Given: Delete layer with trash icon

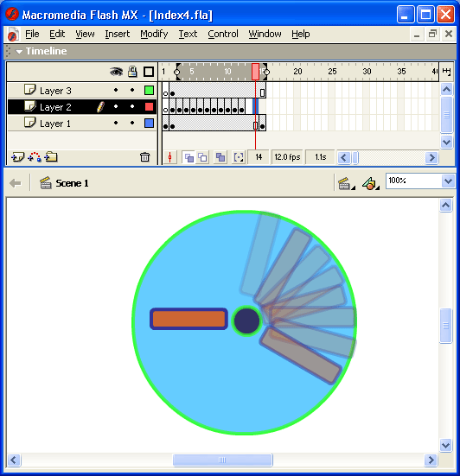Looking at the screenshot, I should click(x=144, y=157).
